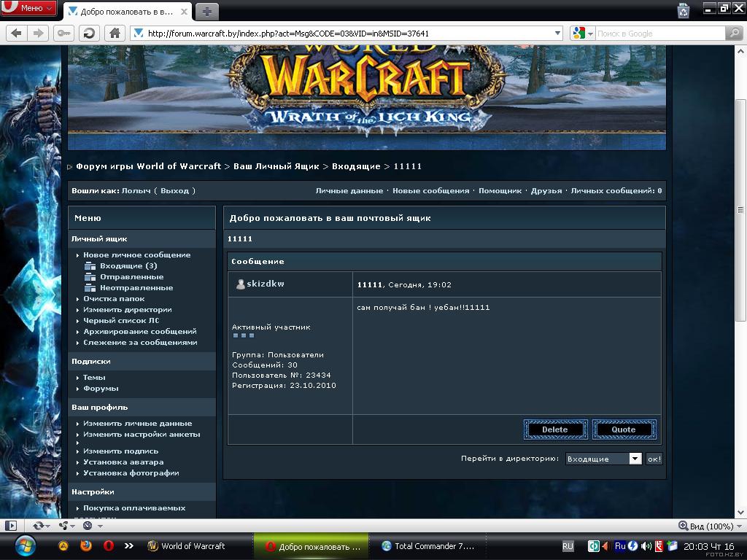The width and height of the screenshot is (747, 560).
Task: Click the yellow round quick launch icon
Action: pyautogui.click(x=63, y=545)
